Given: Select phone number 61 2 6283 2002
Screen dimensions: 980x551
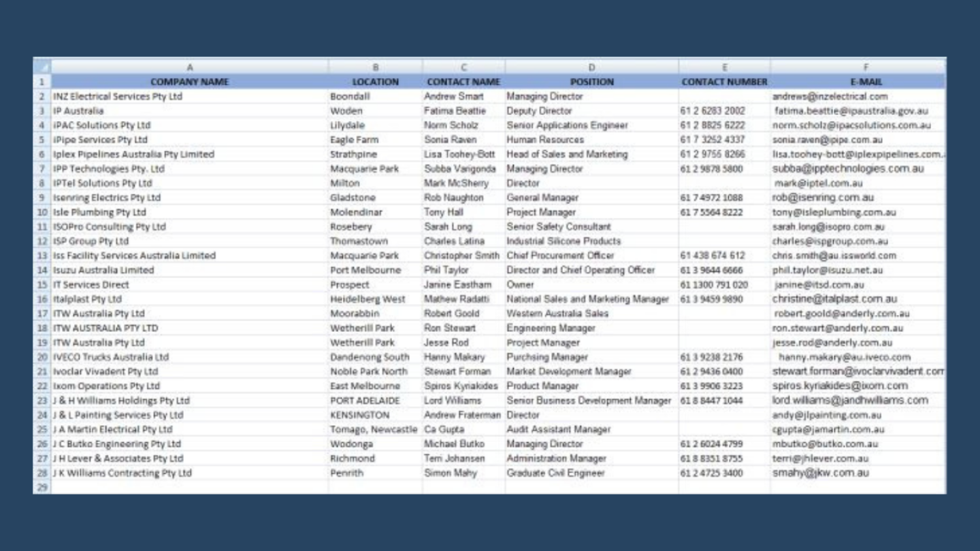Looking at the screenshot, I should tap(724, 111).
